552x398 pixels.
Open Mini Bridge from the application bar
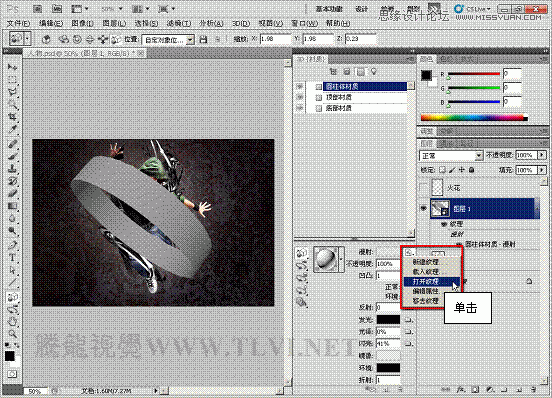[x=57, y=9]
